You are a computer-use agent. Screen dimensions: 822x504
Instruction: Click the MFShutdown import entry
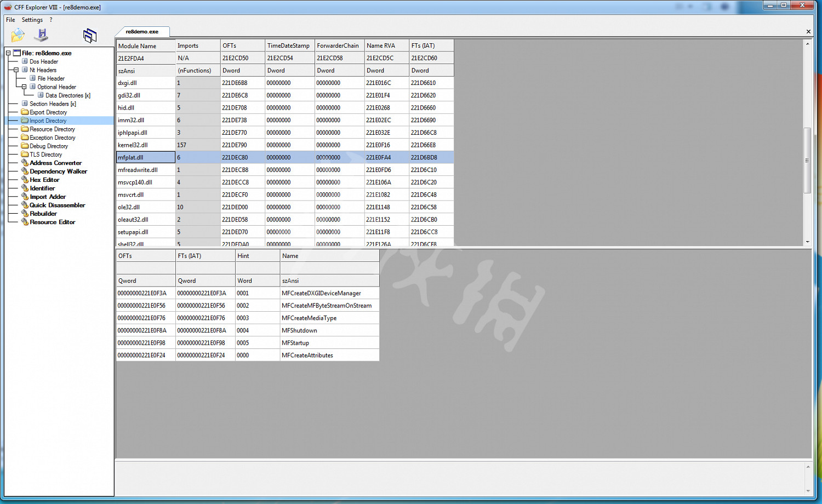click(299, 330)
